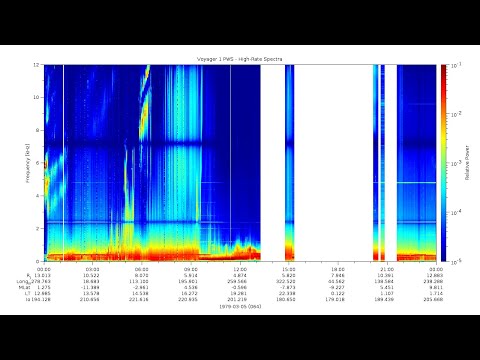The width and height of the screenshot is (480, 360).
Task: Click the MLat value -9.227
Action: tap(337, 287)
